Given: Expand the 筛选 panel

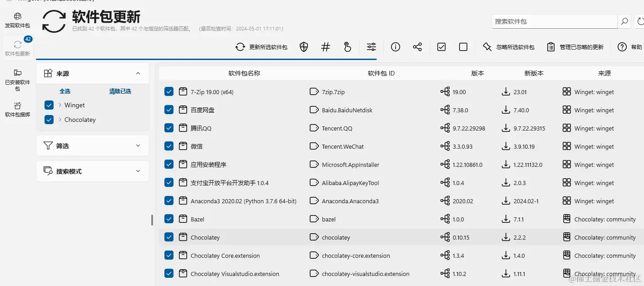Looking at the screenshot, I should pyautogui.click(x=138, y=146).
